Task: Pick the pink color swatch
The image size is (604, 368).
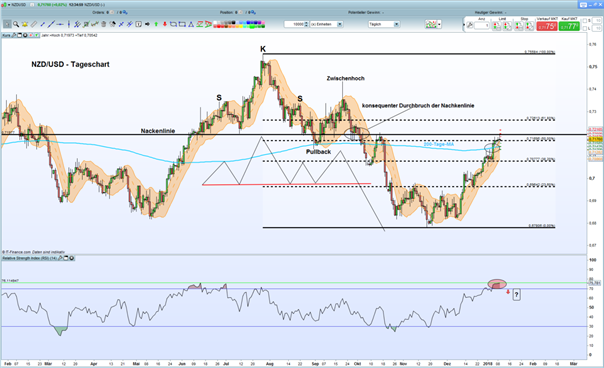Action: (x=263, y=23)
